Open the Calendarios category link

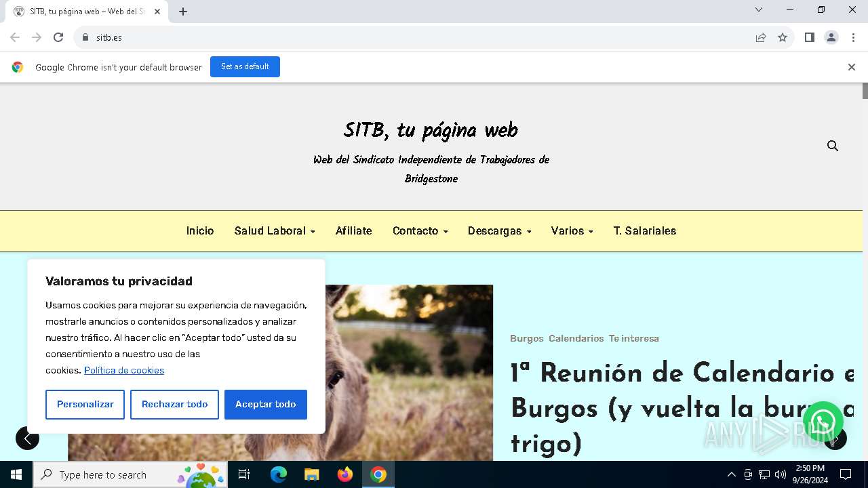576,338
